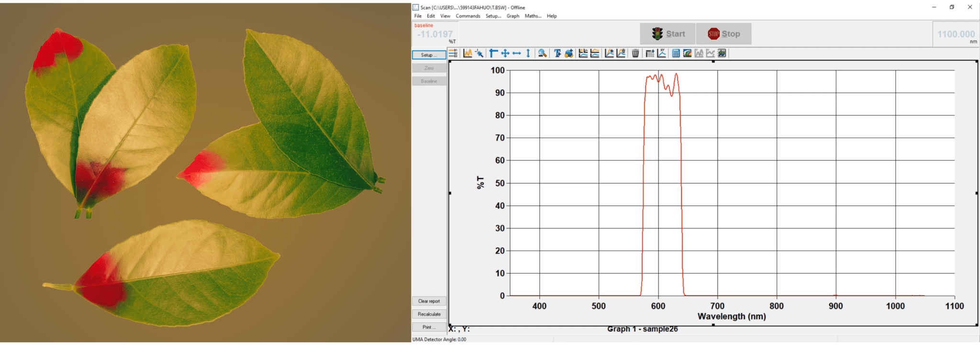Open the Maths... menu
This screenshot has height=346, width=980.
[533, 16]
